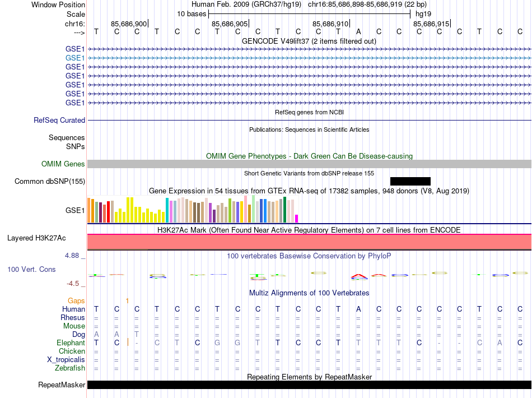This screenshot has height=398, width=532.
Task: Open the 100 Vert. Cons label
Action: 31,270
